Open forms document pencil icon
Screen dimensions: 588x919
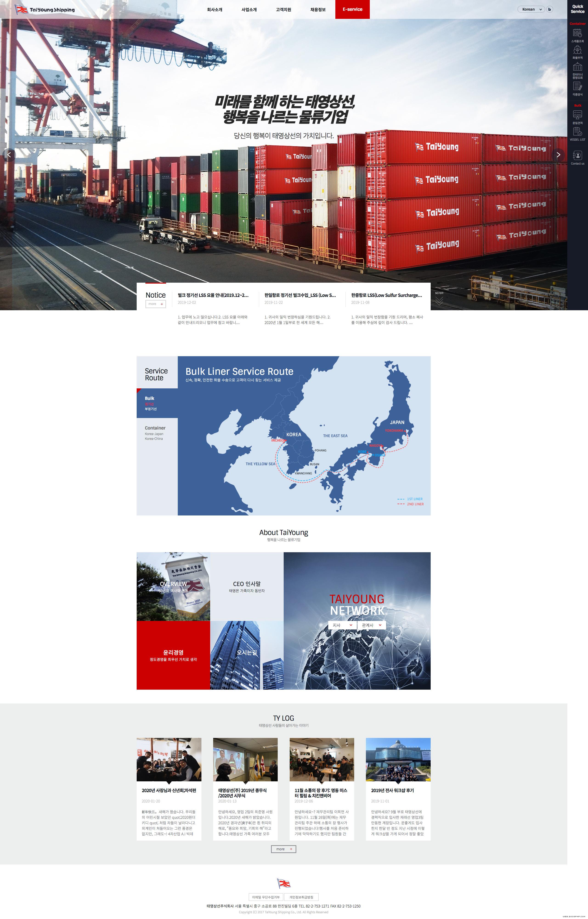pyautogui.click(x=577, y=86)
